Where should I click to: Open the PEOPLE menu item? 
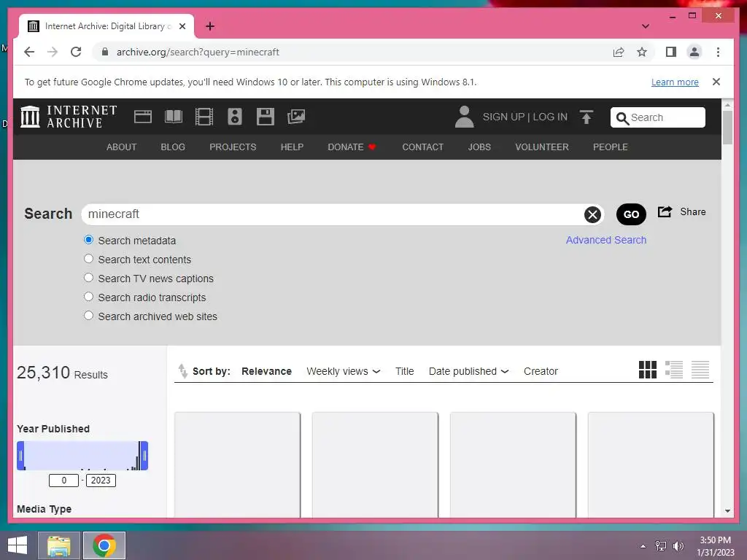click(x=611, y=147)
